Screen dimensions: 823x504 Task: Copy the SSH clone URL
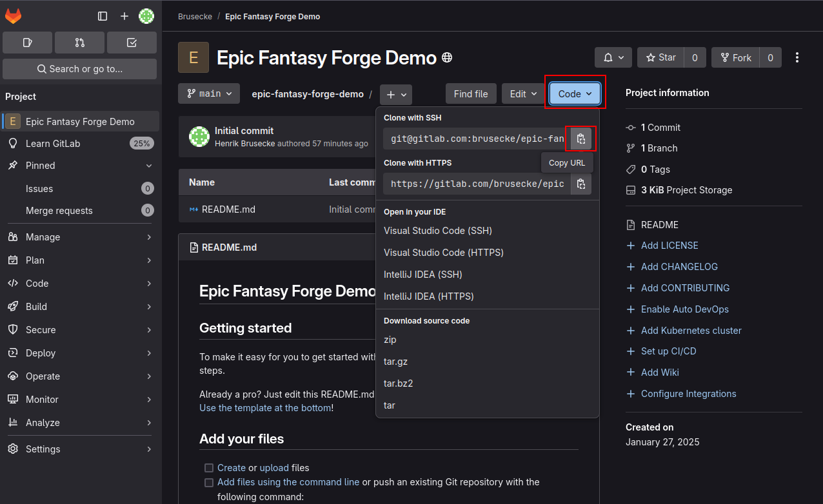click(x=581, y=139)
